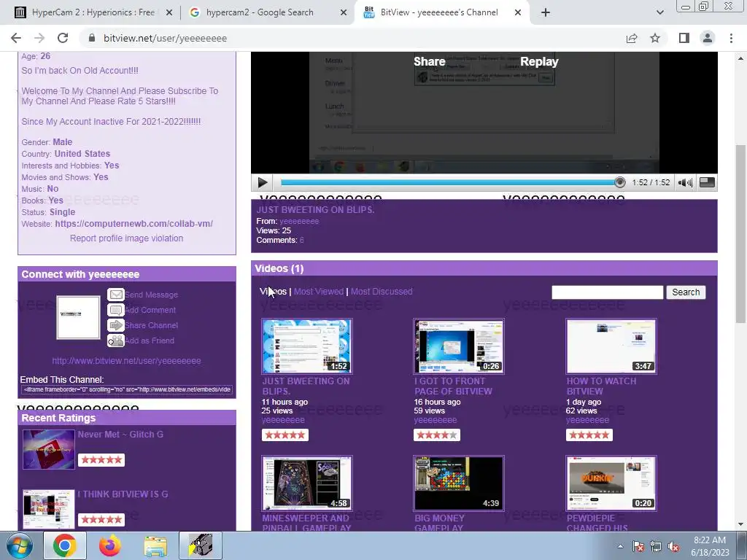The width and height of the screenshot is (747, 560).
Task: Open the bitview.net/user/yeeeeeeee channel URL link
Action: (x=126, y=361)
